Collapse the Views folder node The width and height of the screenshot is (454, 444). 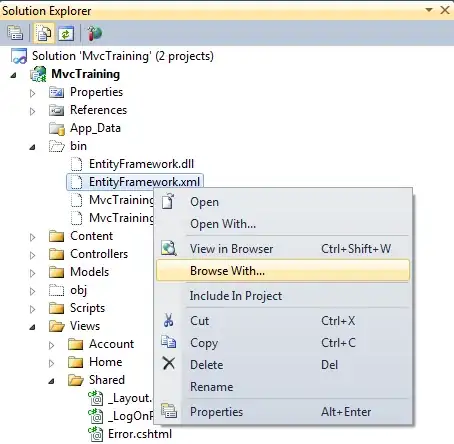(x=32, y=327)
